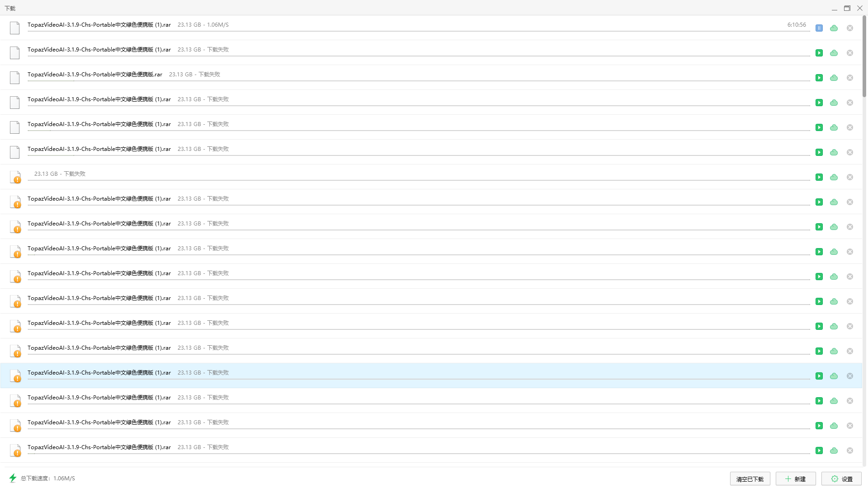This screenshot has height=488, width=868.
Task: Resume the download directly above the highlighted row
Action: (x=819, y=351)
